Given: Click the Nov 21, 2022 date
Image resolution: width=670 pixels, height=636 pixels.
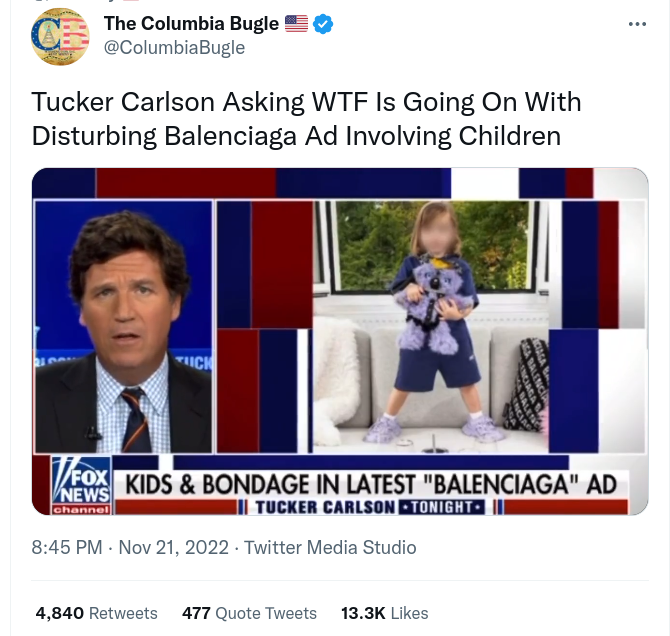Looking at the screenshot, I should pos(175,547).
